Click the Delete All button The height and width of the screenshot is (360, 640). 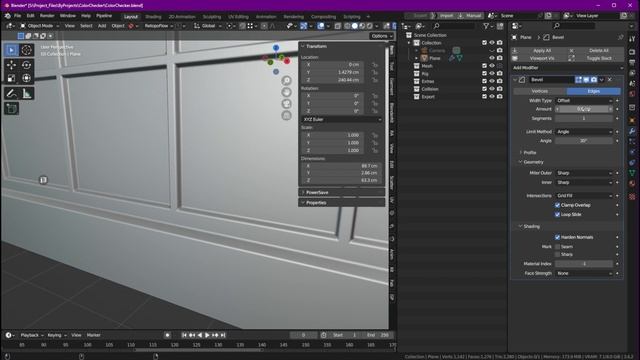[x=596, y=51]
